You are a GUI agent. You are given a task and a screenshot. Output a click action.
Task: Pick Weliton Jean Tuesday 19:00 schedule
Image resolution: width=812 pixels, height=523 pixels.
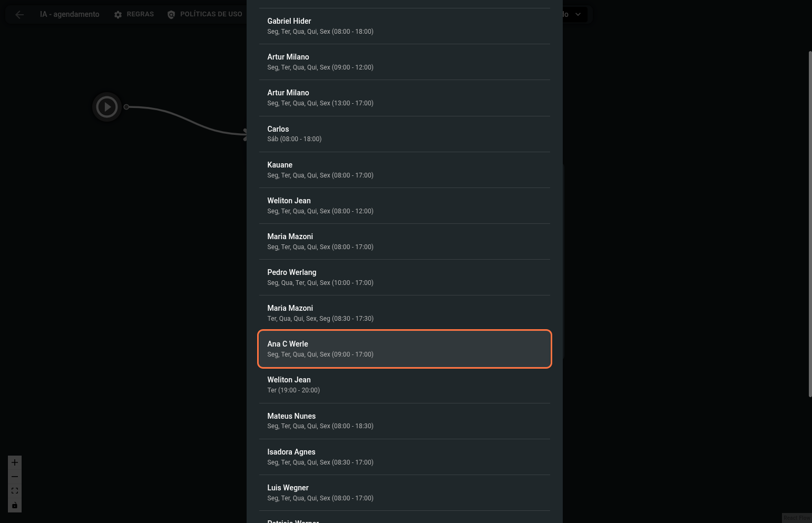(x=404, y=384)
